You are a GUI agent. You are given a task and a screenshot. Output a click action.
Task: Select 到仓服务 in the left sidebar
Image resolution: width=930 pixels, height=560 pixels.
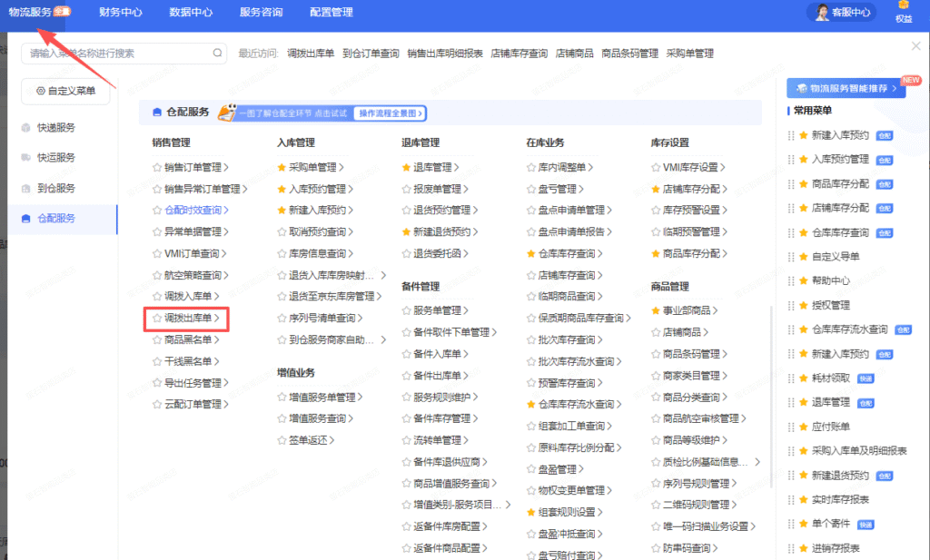click(55, 188)
